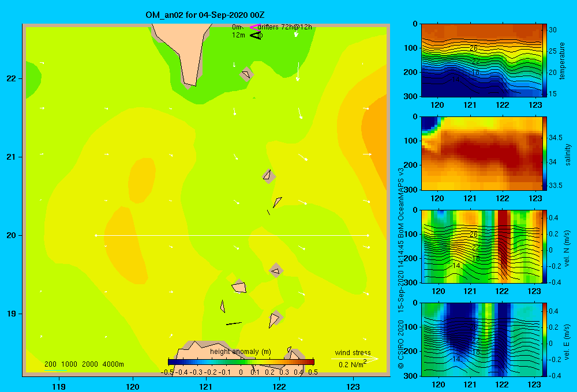Click the low-salinity blue patch in the salinity panel
Viewport: 577px width, 392px height.
click(429, 124)
